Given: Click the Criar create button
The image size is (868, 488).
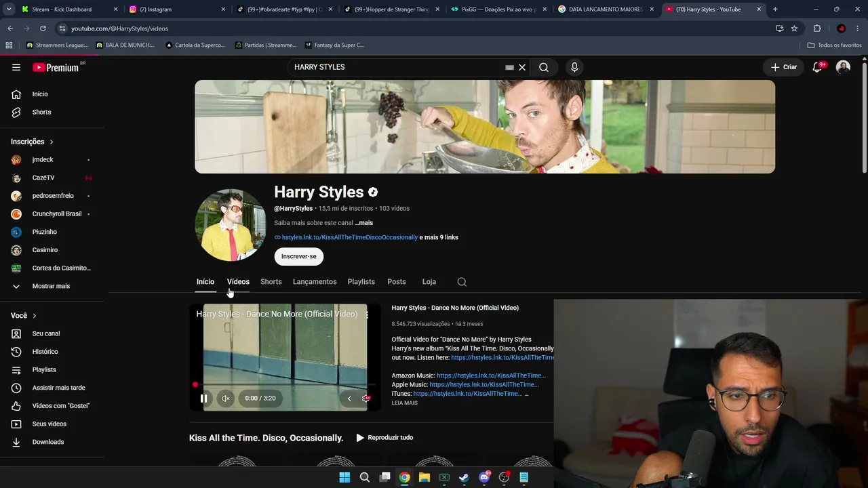Looking at the screenshot, I should click(x=784, y=67).
